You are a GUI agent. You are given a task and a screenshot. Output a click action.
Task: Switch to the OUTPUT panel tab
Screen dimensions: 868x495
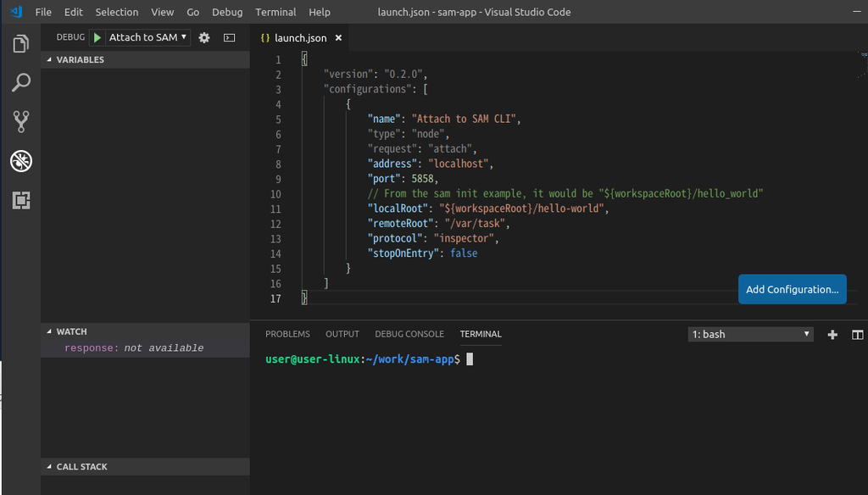pyautogui.click(x=342, y=334)
